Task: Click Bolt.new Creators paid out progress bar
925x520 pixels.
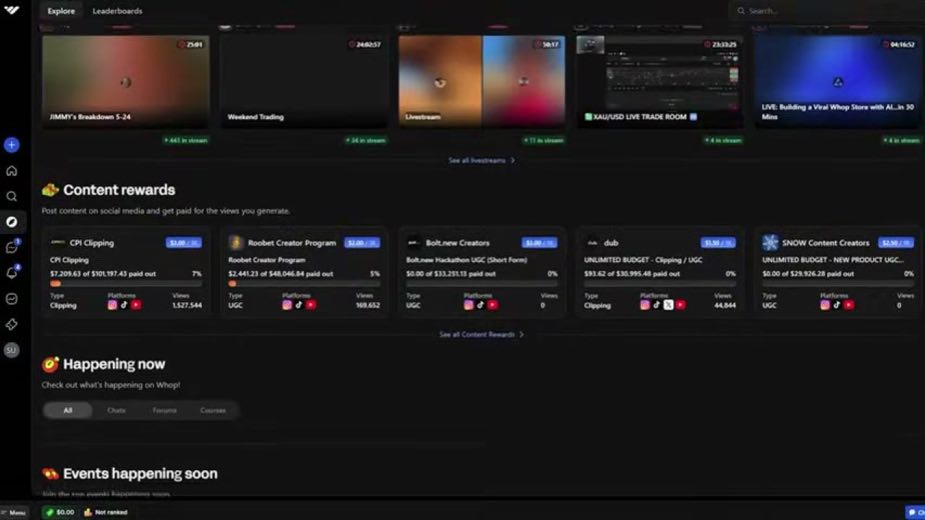Action: tap(482, 284)
